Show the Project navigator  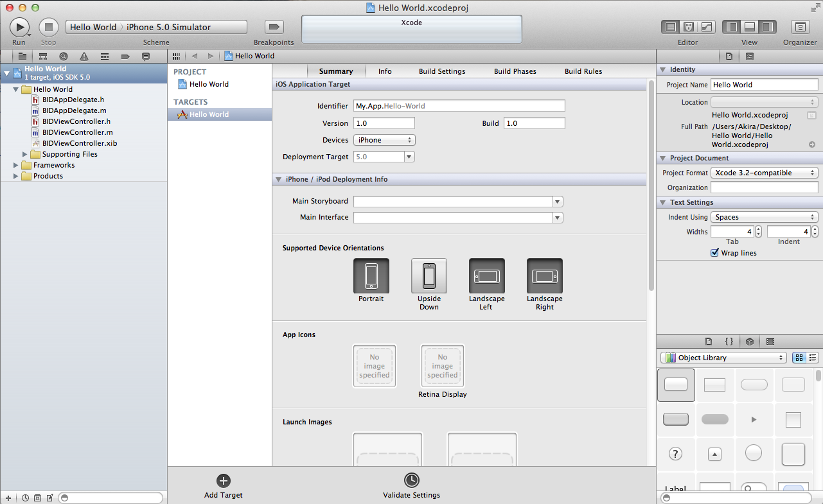(22, 56)
